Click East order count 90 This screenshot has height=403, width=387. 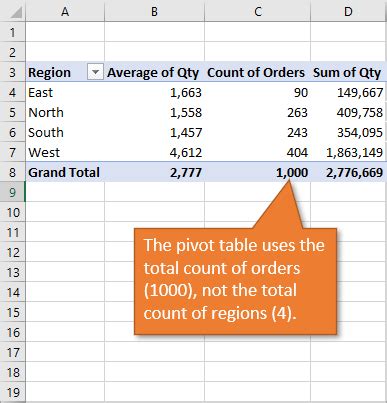click(x=258, y=92)
